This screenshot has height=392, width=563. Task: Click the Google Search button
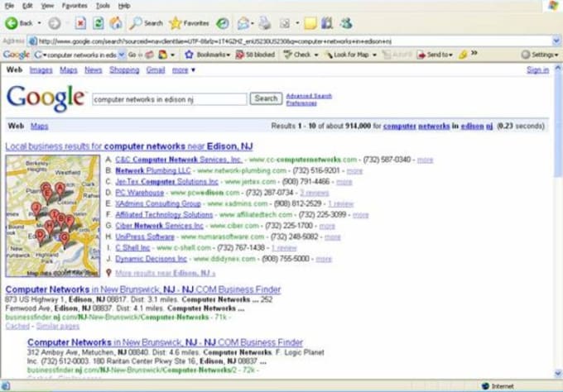pyautogui.click(x=266, y=98)
